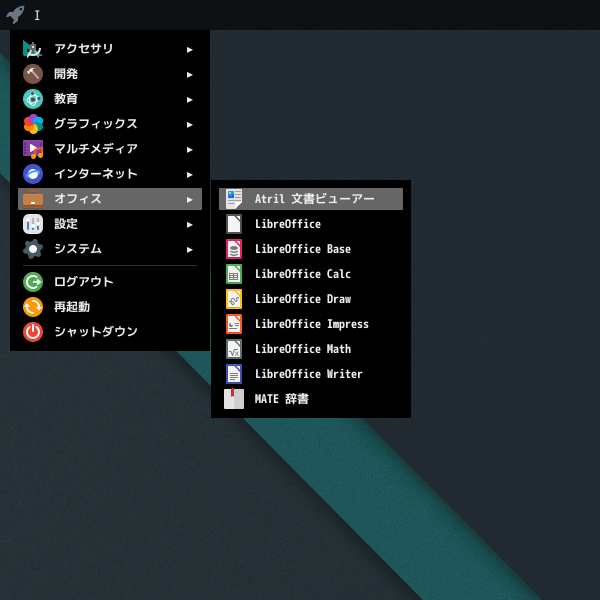
Task: Expand the 開発 submenu arrow
Action: [x=189, y=75]
